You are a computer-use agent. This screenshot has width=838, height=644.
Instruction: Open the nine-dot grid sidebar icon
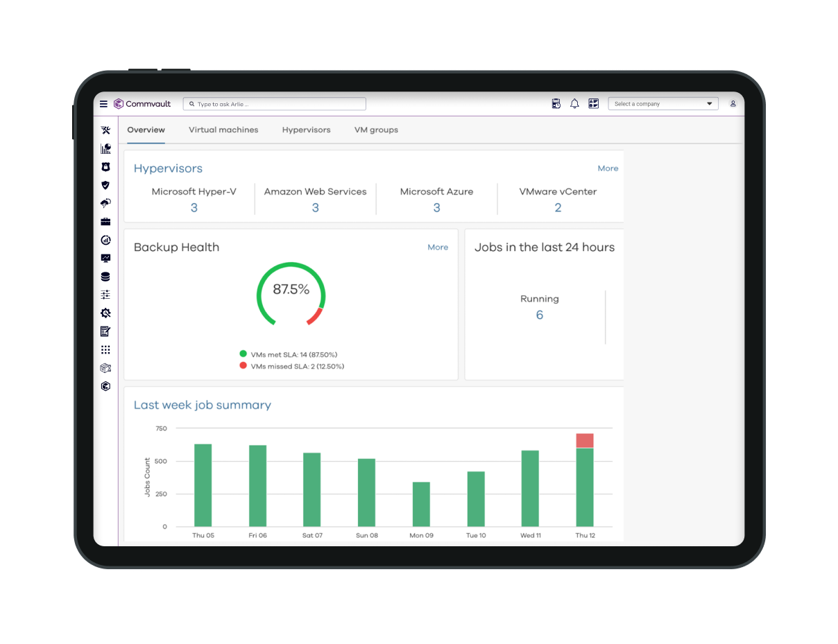point(105,350)
